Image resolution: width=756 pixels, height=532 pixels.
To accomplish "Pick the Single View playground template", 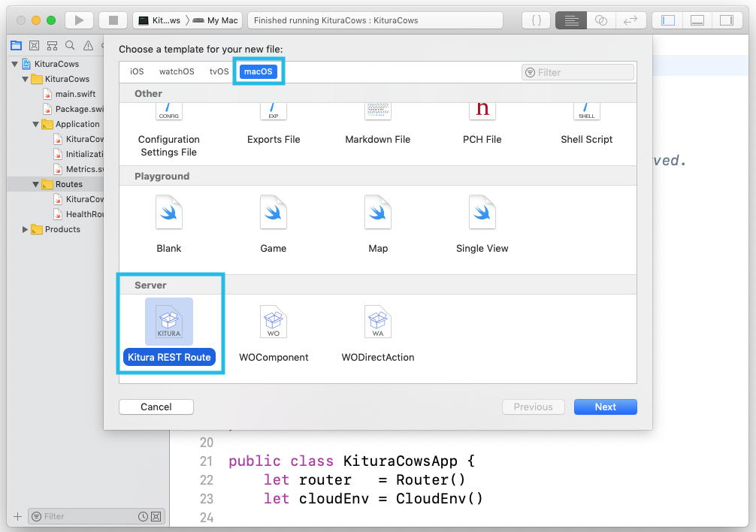I will click(482, 224).
